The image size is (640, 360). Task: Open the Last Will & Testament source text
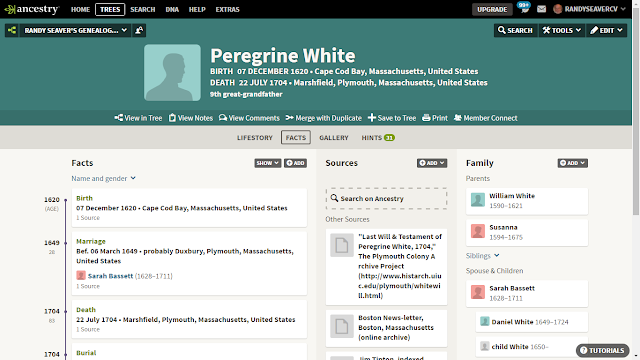click(x=400, y=266)
